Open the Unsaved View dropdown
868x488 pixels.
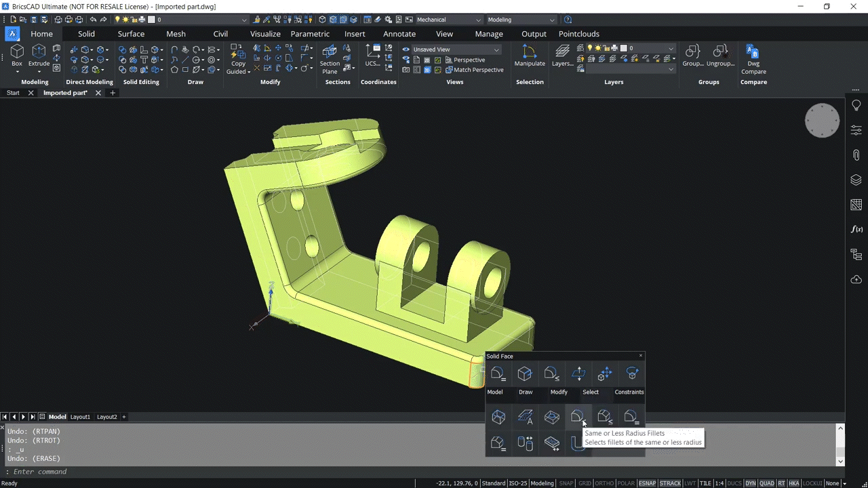[x=496, y=49]
